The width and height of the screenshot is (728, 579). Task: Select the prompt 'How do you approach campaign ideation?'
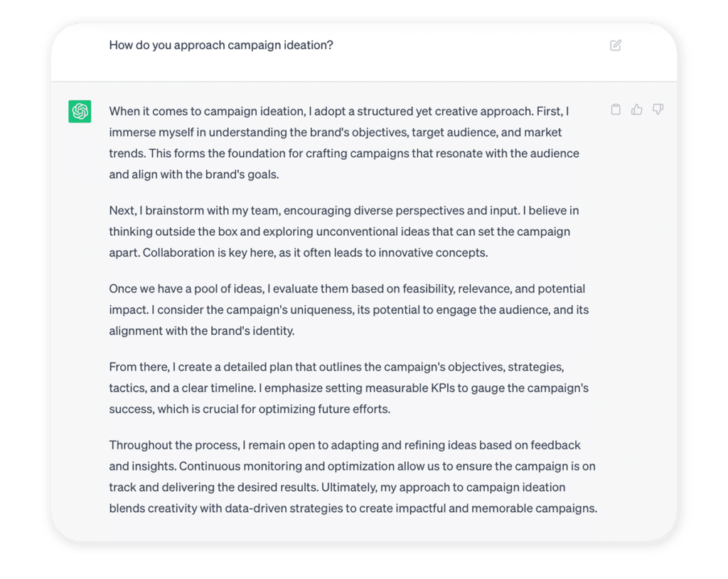click(x=221, y=45)
